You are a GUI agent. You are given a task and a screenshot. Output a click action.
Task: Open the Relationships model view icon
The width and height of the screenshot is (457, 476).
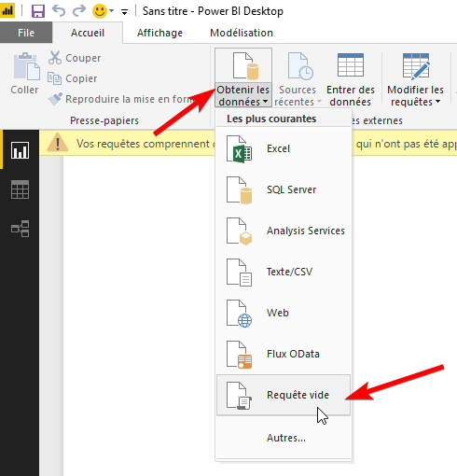tap(20, 229)
